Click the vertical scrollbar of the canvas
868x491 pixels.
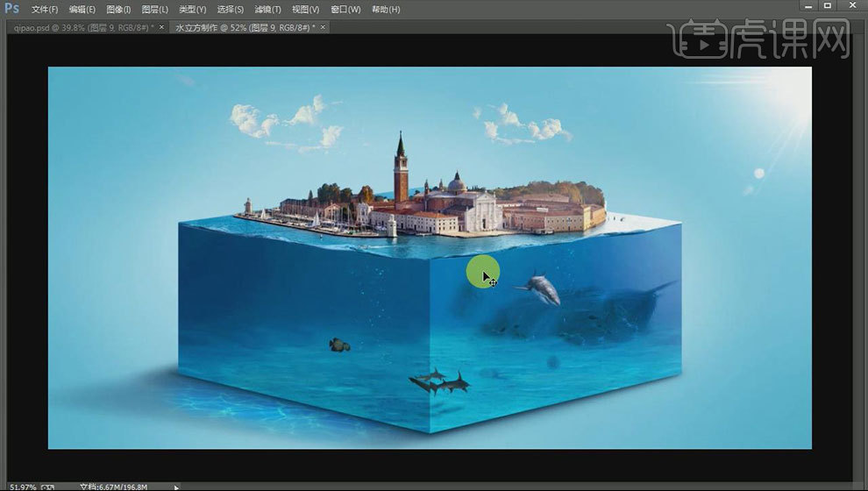point(858,257)
